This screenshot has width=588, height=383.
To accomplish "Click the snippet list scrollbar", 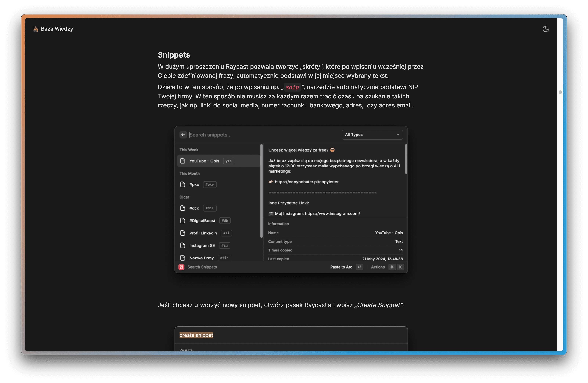I will (261, 191).
